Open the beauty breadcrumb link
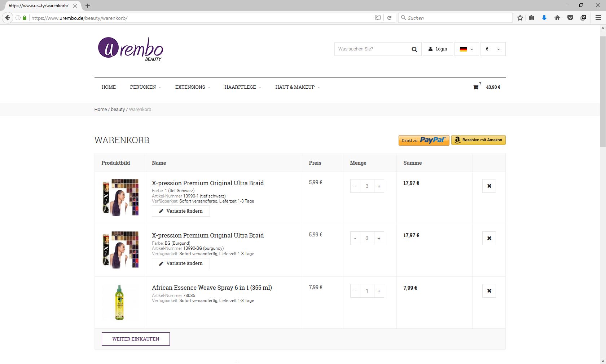Screen dimensions: 606x364 click(x=118, y=110)
